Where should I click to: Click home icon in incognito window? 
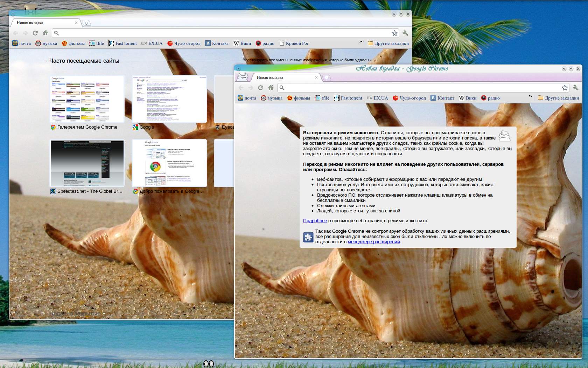(271, 88)
